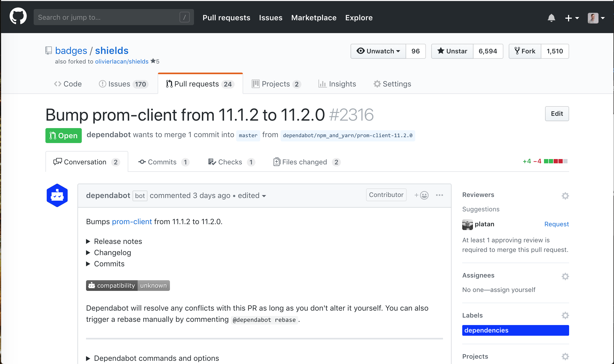Request review from platan
This screenshot has height=364, width=614.
(x=557, y=224)
